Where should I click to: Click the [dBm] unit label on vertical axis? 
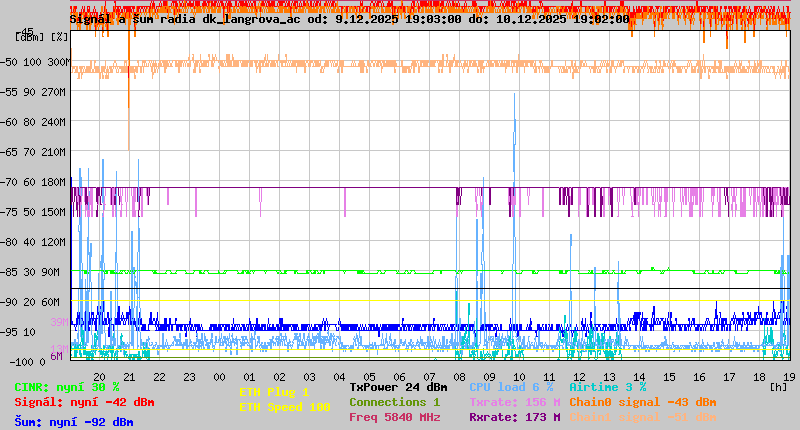[x=29, y=37]
